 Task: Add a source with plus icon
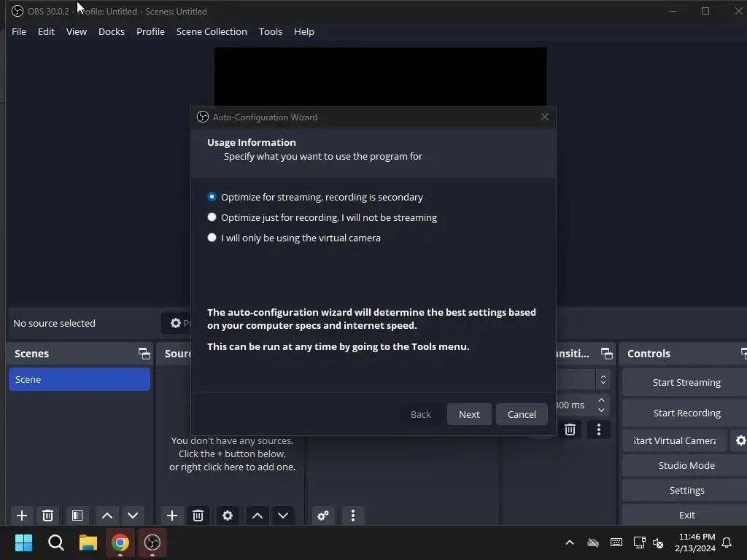[x=172, y=516]
